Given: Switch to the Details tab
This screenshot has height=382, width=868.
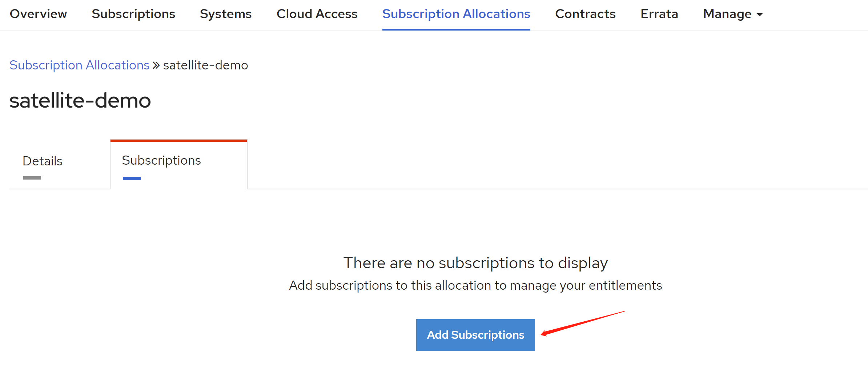Looking at the screenshot, I should coord(43,161).
